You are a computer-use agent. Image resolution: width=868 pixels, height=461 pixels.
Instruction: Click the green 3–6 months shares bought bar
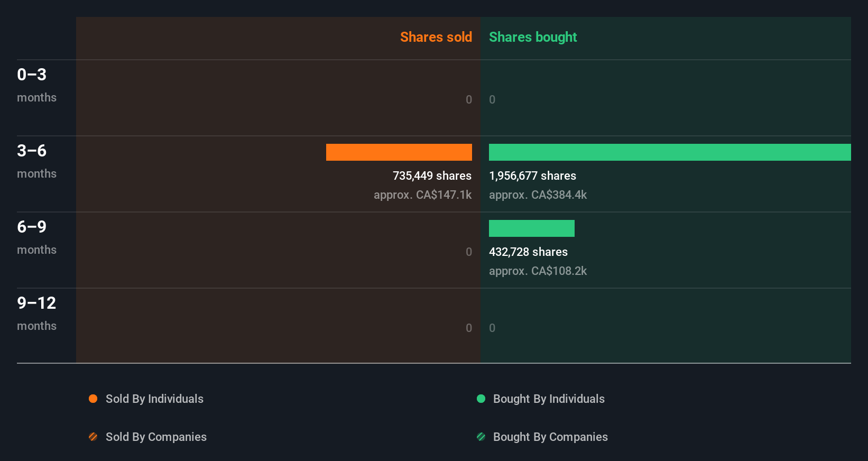point(670,152)
